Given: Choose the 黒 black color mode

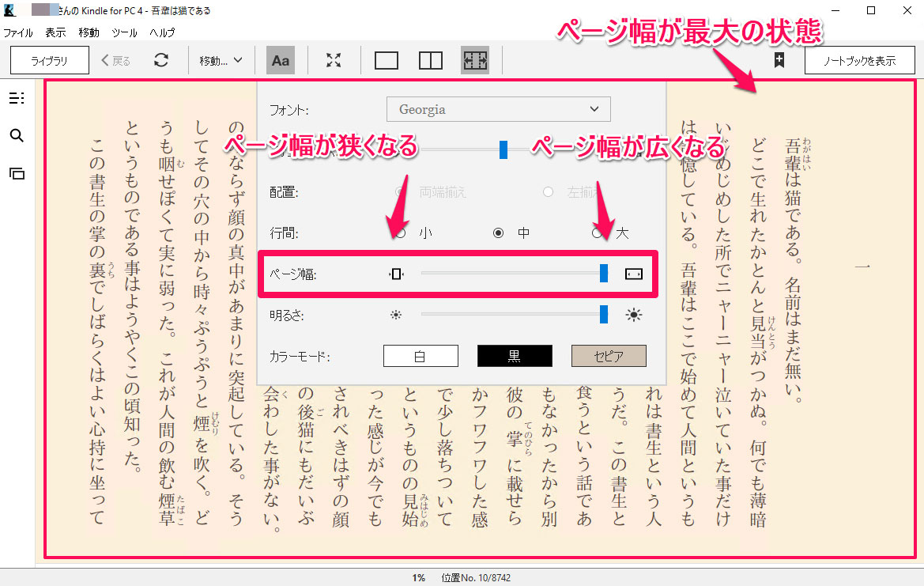Looking at the screenshot, I should click(515, 356).
